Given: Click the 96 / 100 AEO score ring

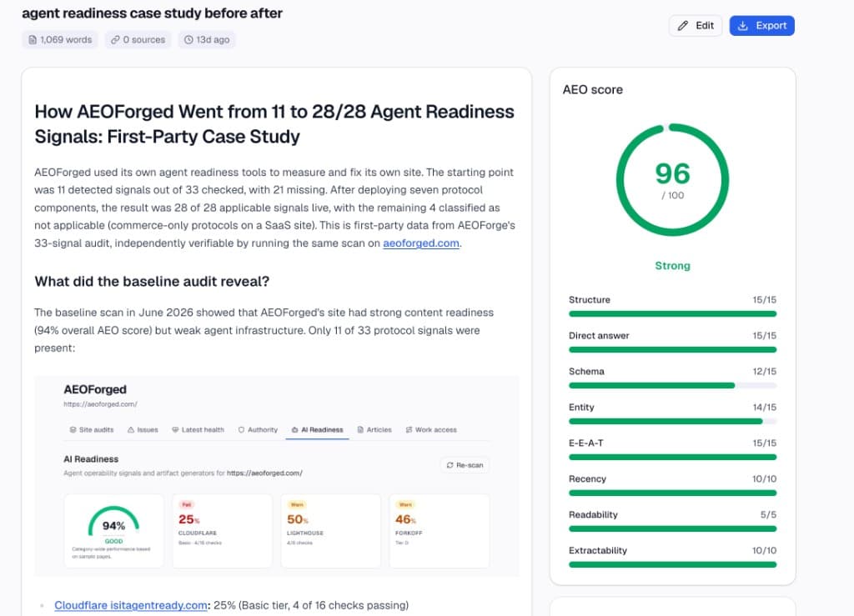Looking at the screenshot, I should click(673, 180).
